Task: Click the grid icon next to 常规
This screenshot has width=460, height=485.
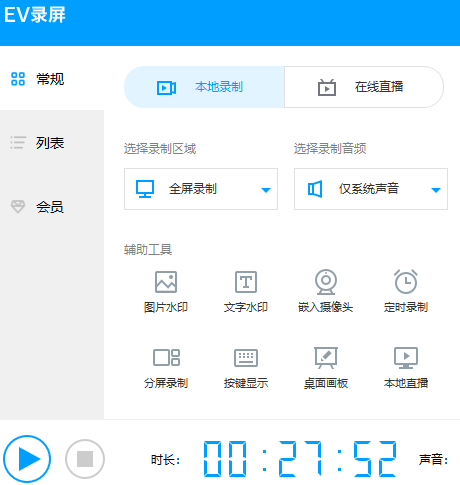Action: point(18,79)
